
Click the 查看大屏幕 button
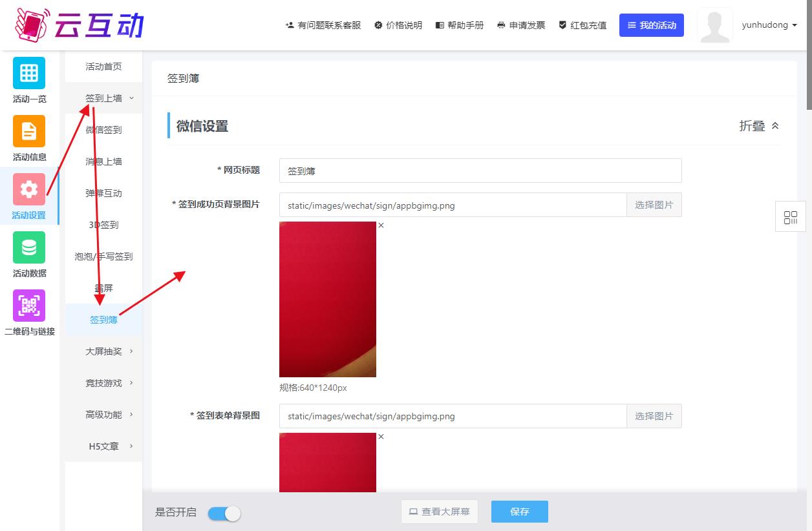440,512
